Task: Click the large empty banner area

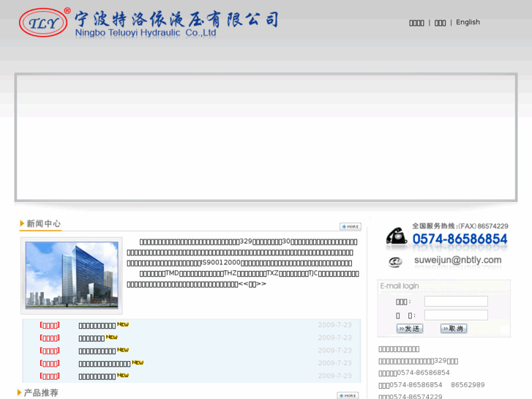Action: (266, 138)
